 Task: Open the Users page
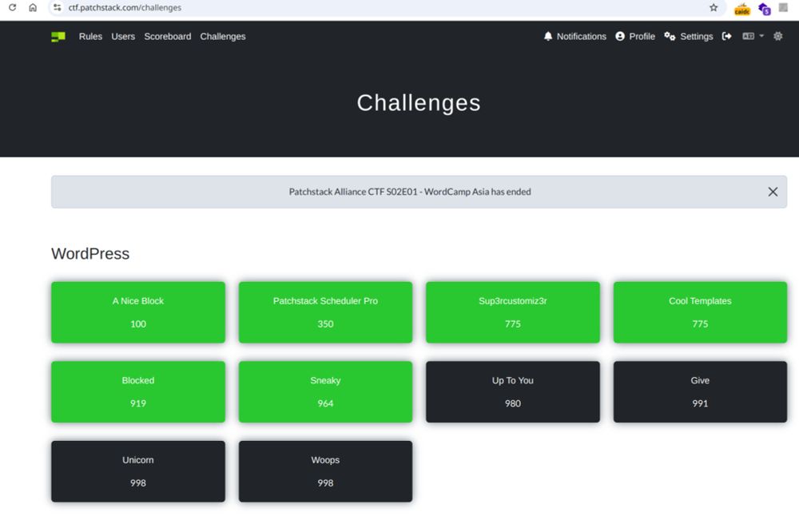point(123,37)
